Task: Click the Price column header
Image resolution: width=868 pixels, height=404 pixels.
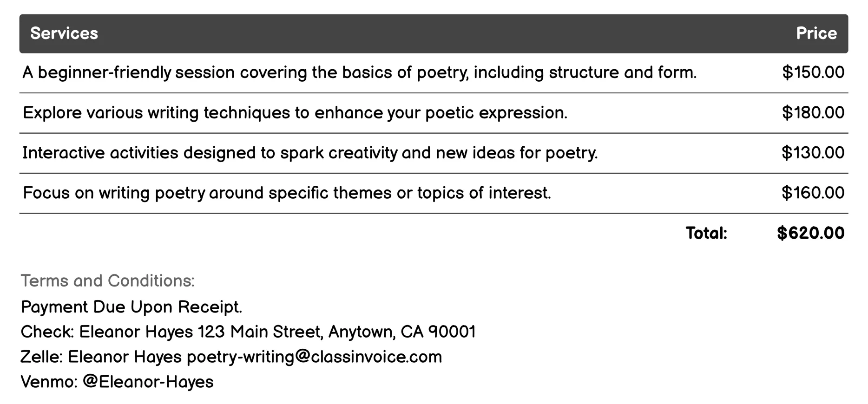Action: tap(816, 33)
